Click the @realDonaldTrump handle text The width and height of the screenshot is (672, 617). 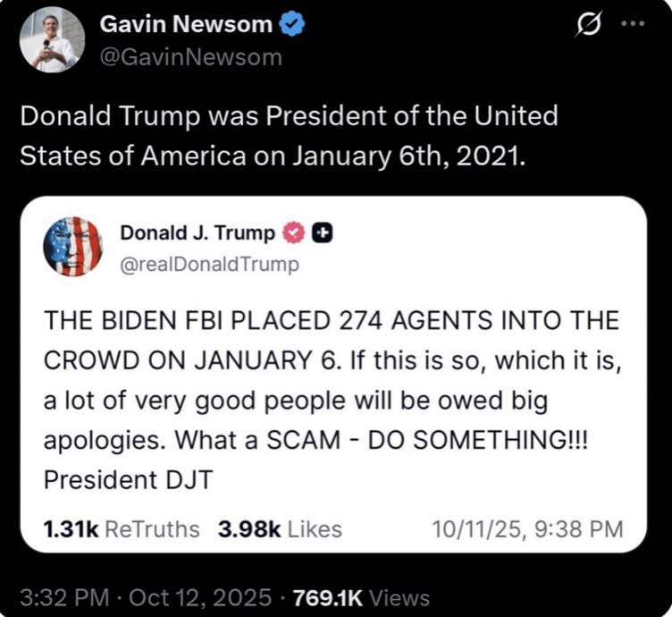[x=210, y=265]
